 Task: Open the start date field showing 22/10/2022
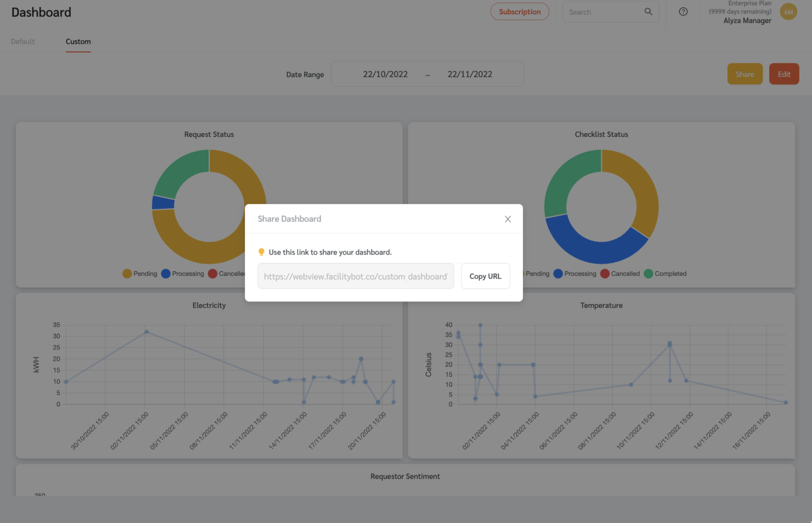tap(385, 74)
